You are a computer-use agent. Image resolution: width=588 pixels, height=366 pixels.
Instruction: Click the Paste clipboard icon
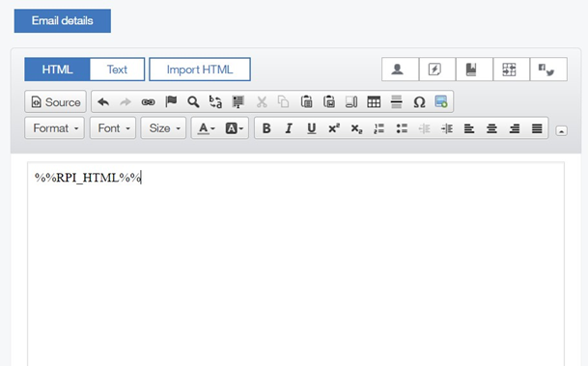tap(306, 101)
